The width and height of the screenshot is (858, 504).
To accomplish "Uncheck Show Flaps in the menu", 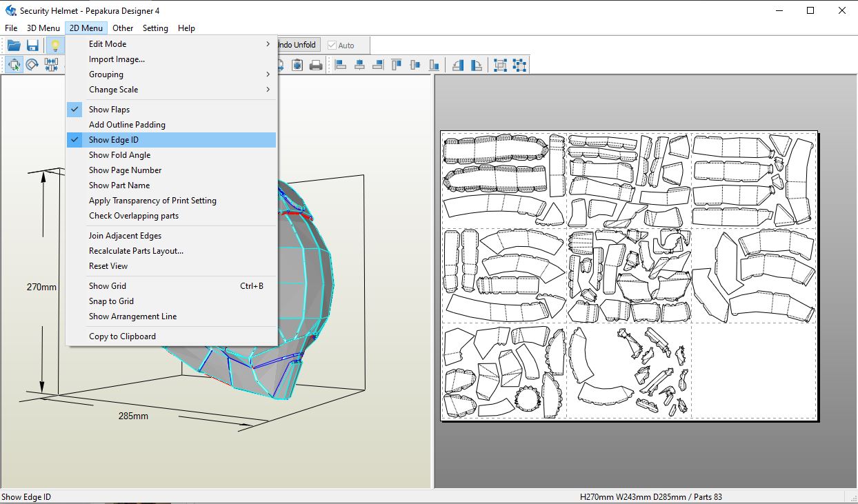I will (109, 110).
